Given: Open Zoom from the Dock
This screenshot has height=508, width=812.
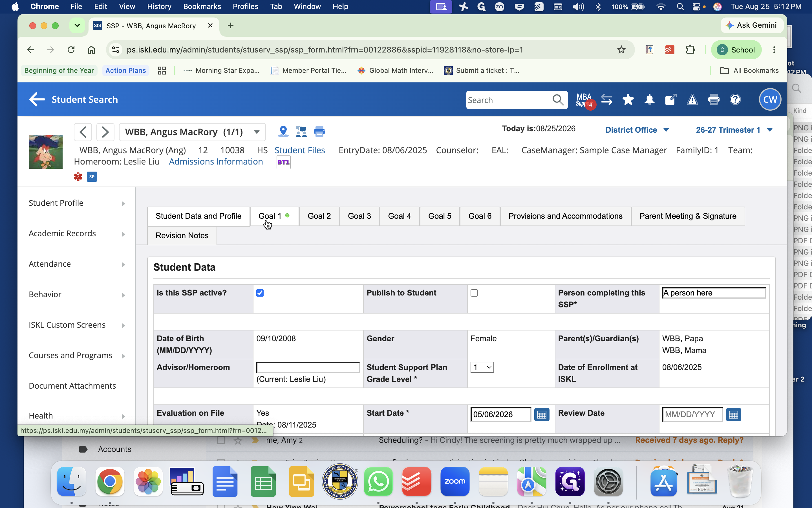Looking at the screenshot, I should click(x=455, y=481).
